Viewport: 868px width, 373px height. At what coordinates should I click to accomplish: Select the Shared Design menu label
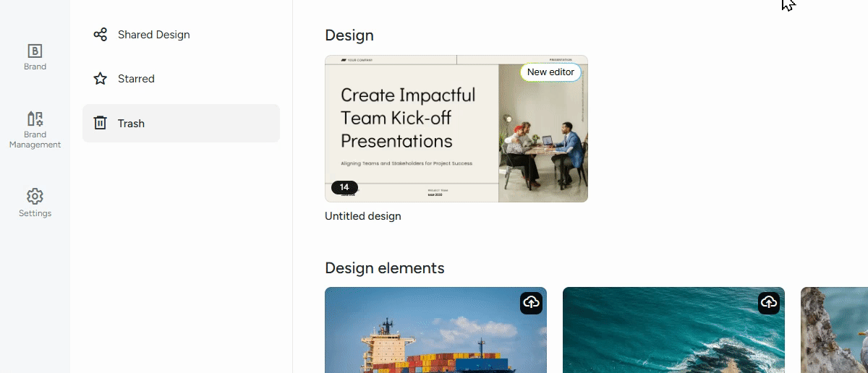(x=153, y=35)
